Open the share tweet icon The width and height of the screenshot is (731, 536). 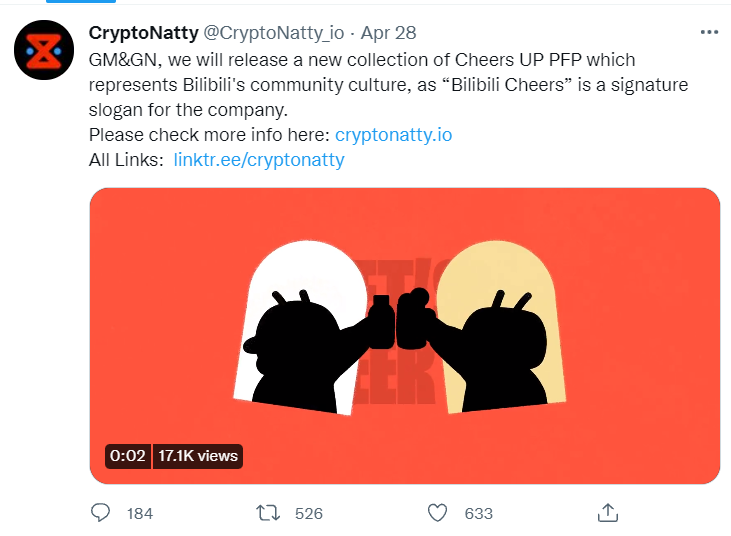click(606, 512)
